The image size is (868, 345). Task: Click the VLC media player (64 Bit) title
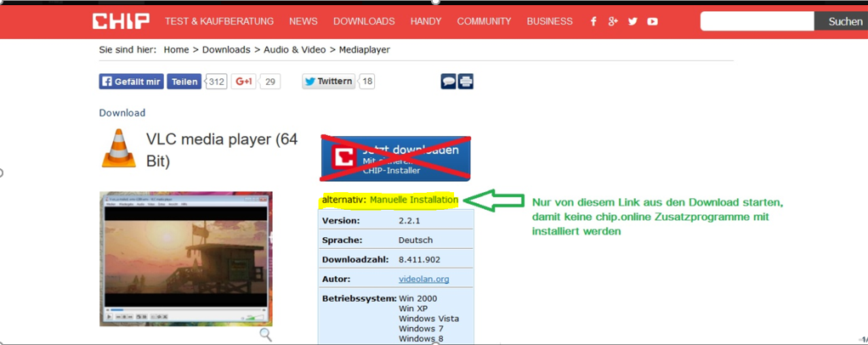point(222,150)
